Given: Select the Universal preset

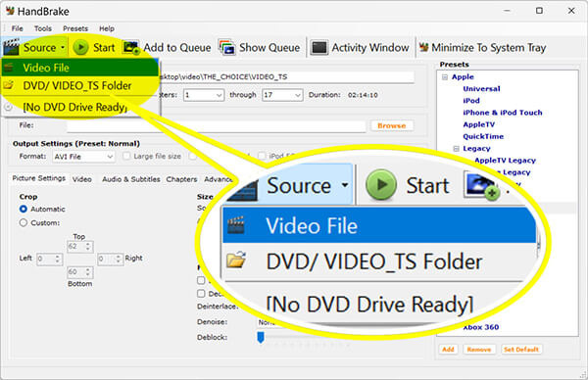Looking at the screenshot, I should coord(481,89).
